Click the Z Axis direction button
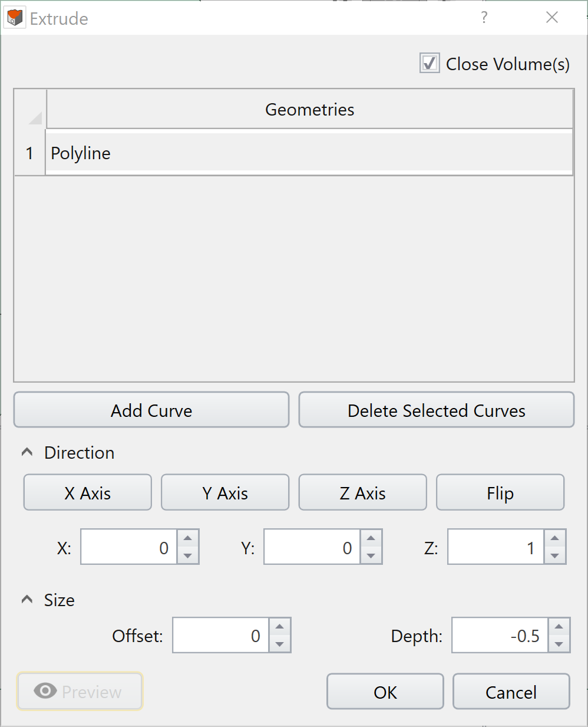This screenshot has height=727, width=588. tap(362, 492)
